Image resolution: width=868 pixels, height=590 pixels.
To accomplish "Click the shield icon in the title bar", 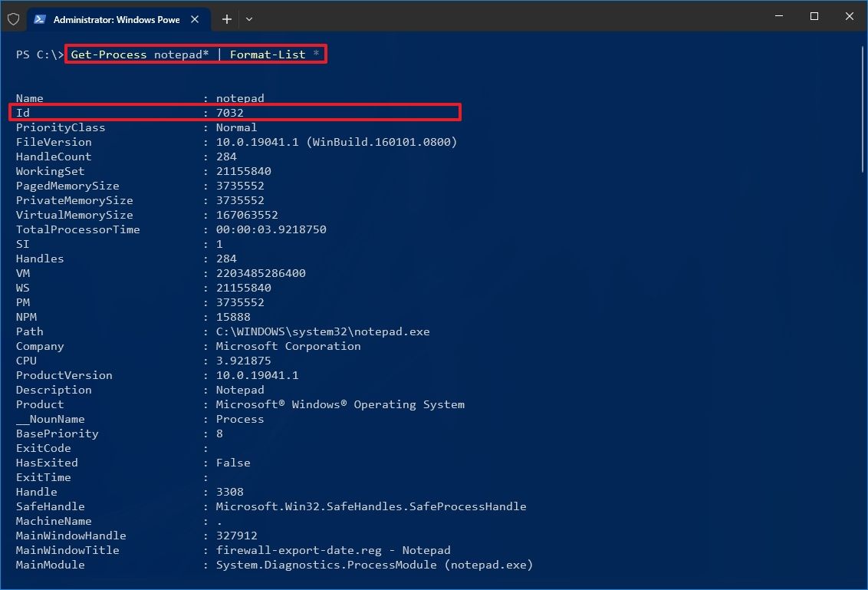I will pyautogui.click(x=13, y=19).
